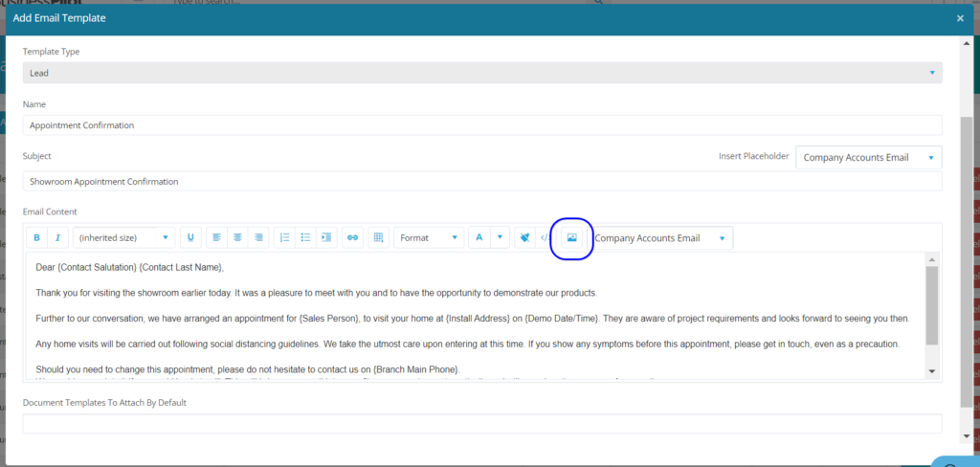
Task: Toggle underline formatting
Action: [190, 237]
